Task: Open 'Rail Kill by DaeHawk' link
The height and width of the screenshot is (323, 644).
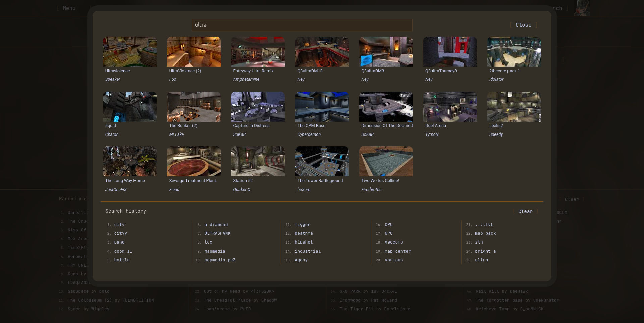Action: click(x=501, y=291)
